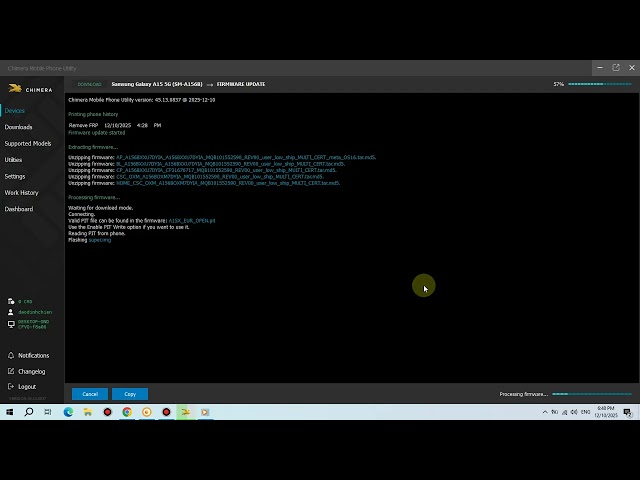Click the AP_ firmware file name
This screenshot has height=480, width=640.
point(246,157)
